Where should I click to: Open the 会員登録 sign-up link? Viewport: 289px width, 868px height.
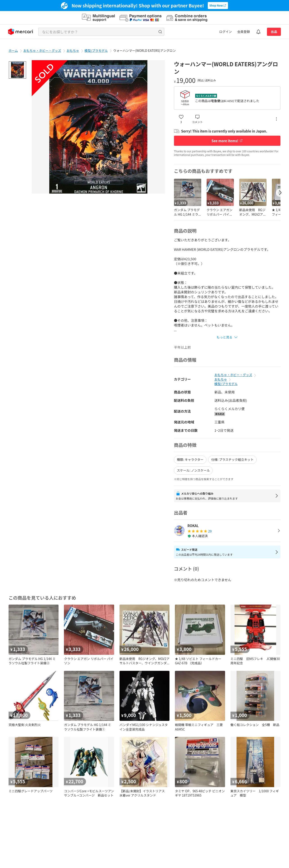tap(244, 32)
